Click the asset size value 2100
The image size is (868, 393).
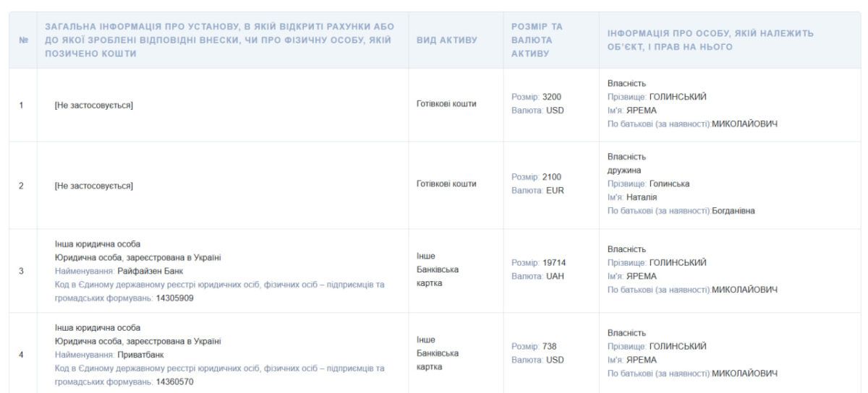coord(552,176)
